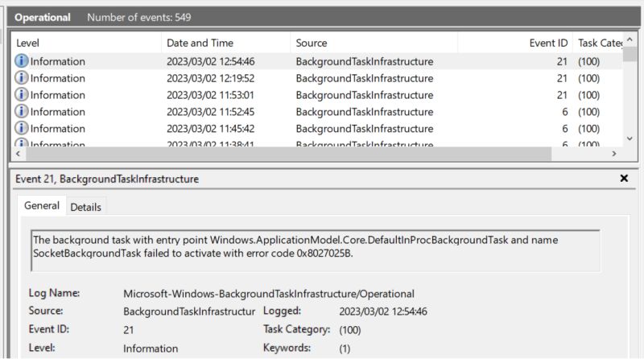Click horizontal scroll right arrow
The width and height of the screenshot is (644, 359).
pyautogui.click(x=614, y=154)
